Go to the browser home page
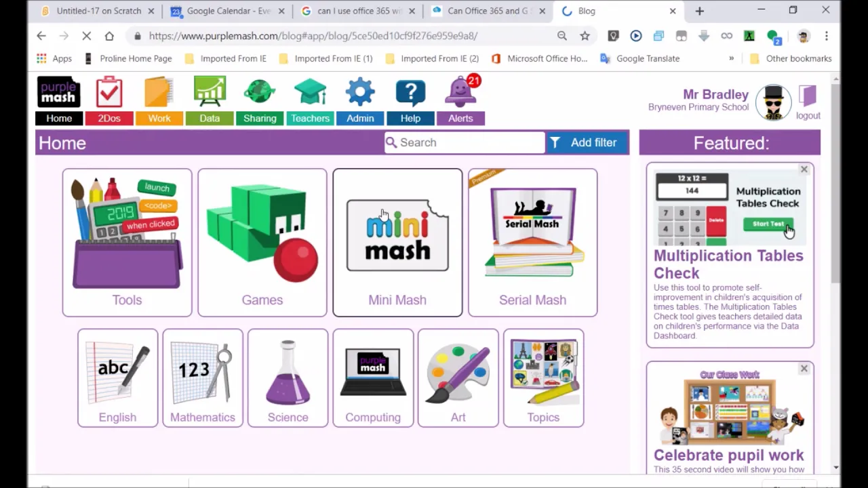 tap(109, 36)
